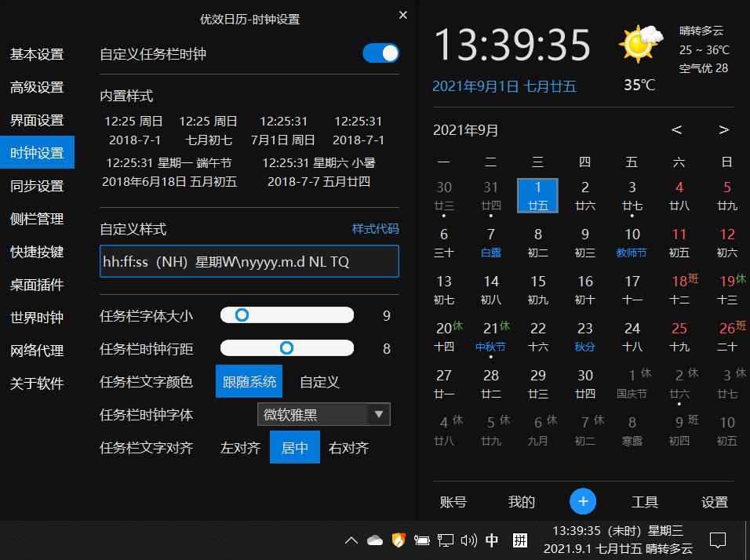Select 居中 text alignment
The width and height of the screenshot is (750, 560).
tap(295, 447)
